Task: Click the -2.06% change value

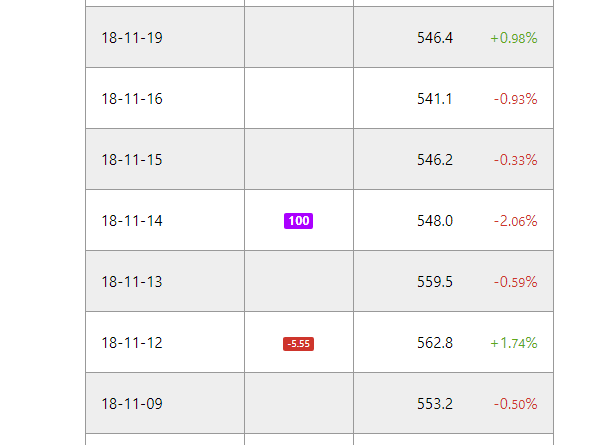Action: click(515, 221)
